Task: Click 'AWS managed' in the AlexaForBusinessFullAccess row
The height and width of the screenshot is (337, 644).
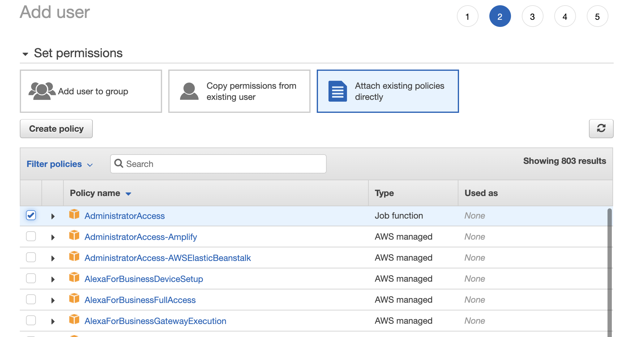Action: [x=403, y=300]
